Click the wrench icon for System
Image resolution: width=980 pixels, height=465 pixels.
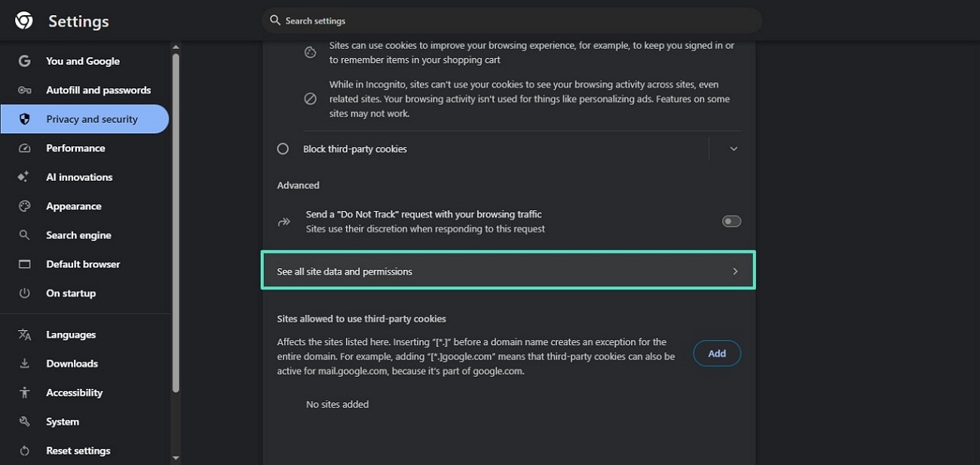pyautogui.click(x=24, y=422)
